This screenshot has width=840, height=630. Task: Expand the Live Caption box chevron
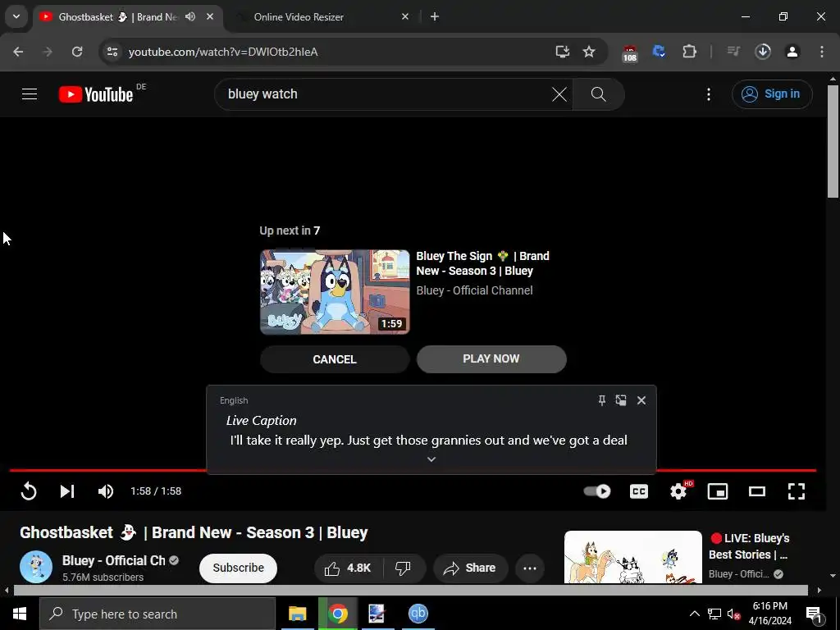coord(431,459)
